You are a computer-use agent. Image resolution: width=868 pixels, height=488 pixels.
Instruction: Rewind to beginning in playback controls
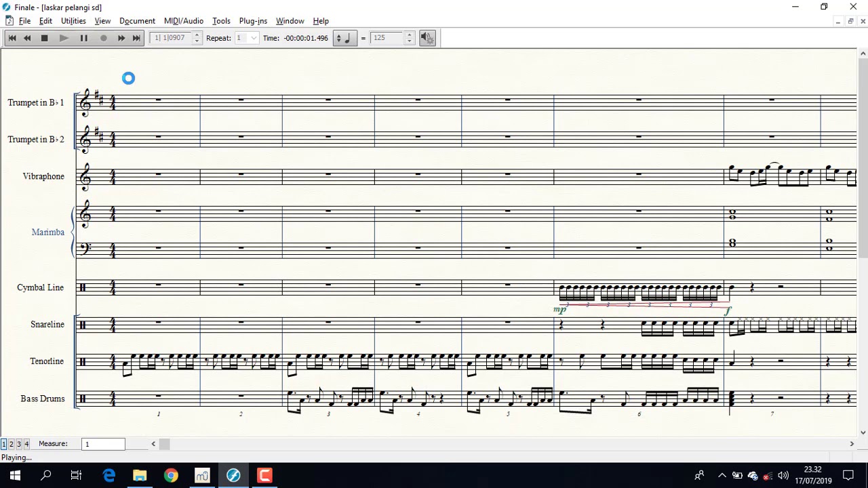(12, 38)
